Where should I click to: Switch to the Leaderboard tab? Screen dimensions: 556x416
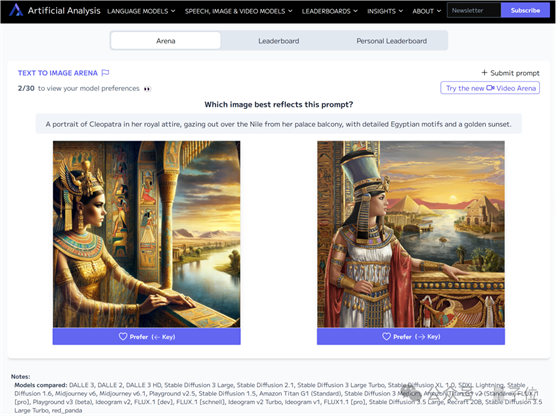pos(279,41)
